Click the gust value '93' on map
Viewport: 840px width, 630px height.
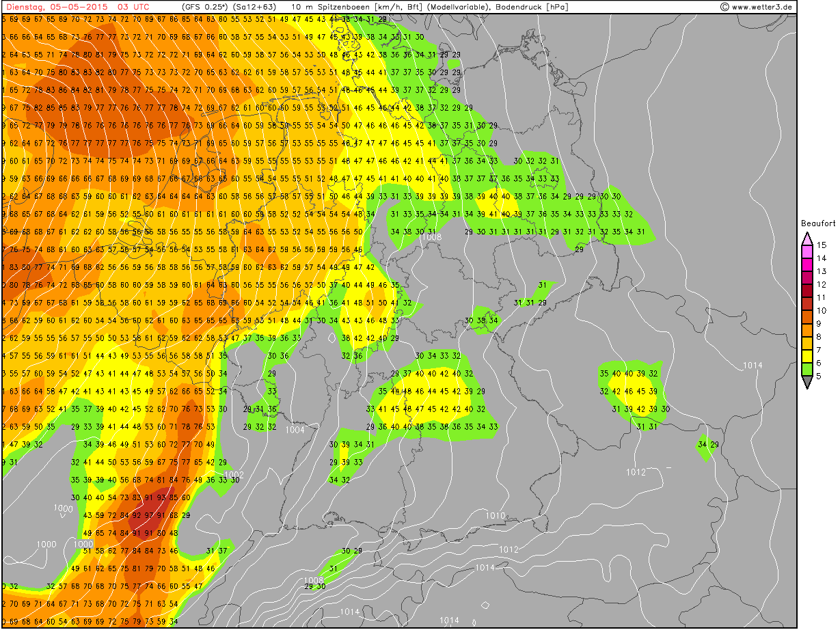click(161, 497)
